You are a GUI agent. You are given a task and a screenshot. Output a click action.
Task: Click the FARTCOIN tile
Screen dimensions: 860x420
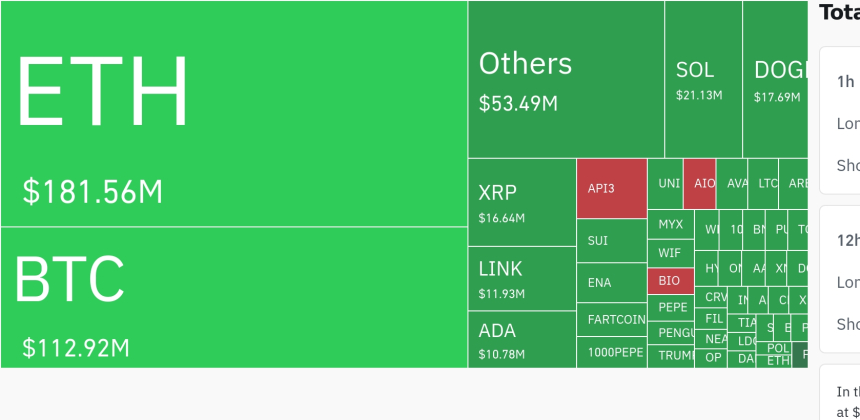[x=611, y=320]
